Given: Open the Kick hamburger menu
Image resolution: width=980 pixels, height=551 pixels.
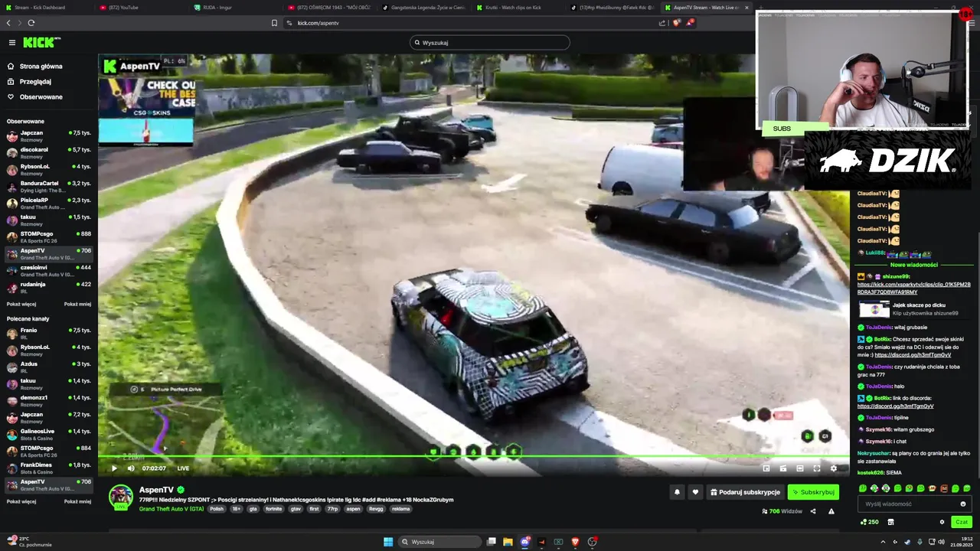Looking at the screenshot, I should coord(12,43).
